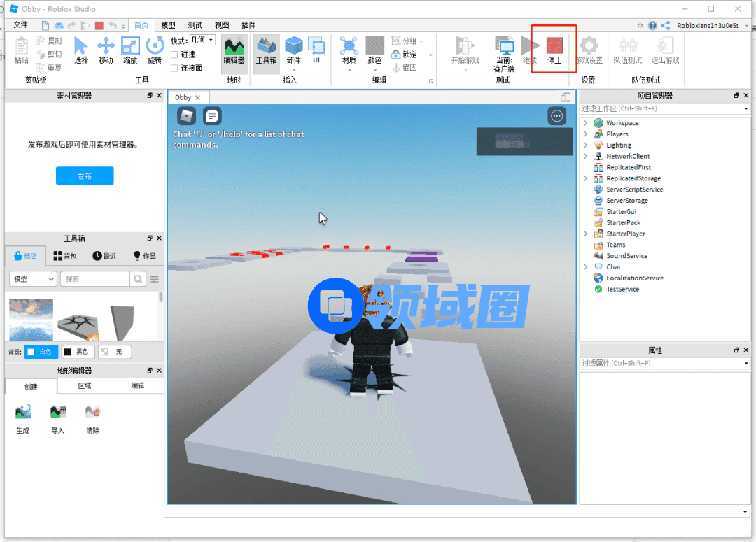Expand the Workspace tree node

(x=586, y=123)
